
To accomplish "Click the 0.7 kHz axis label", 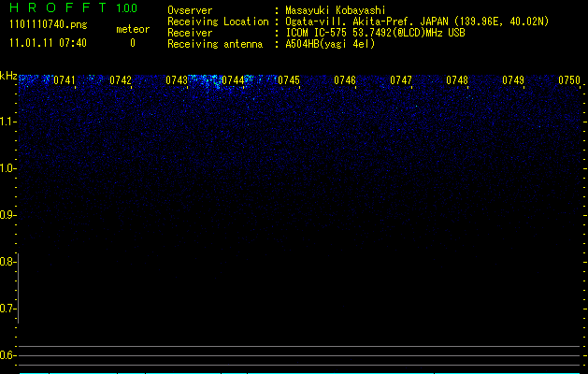I will pyautogui.click(x=7, y=309).
